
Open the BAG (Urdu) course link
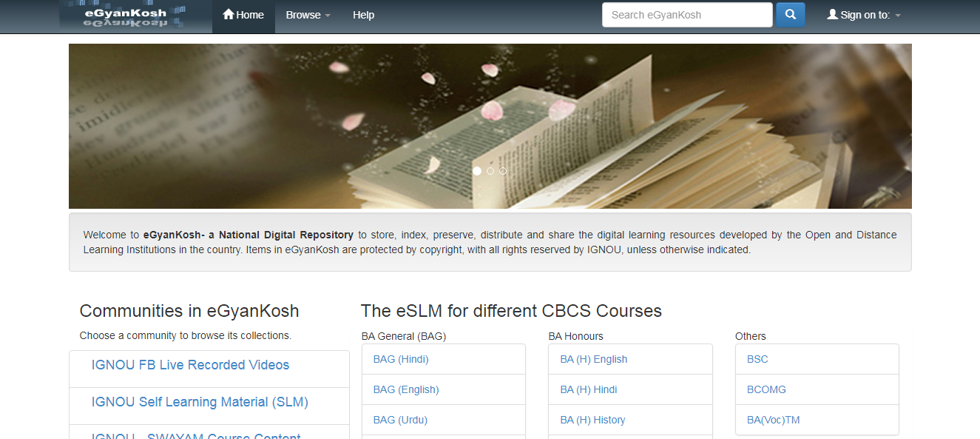click(x=400, y=420)
